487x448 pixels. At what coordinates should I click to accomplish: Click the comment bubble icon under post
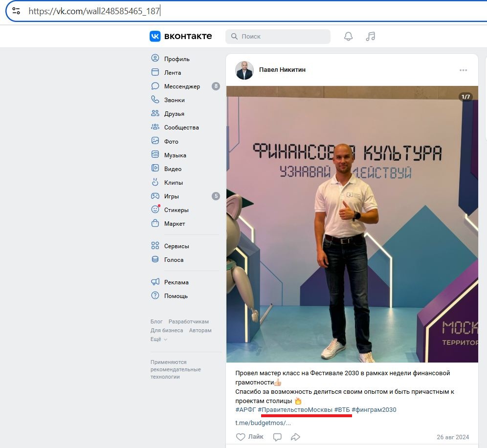click(277, 437)
